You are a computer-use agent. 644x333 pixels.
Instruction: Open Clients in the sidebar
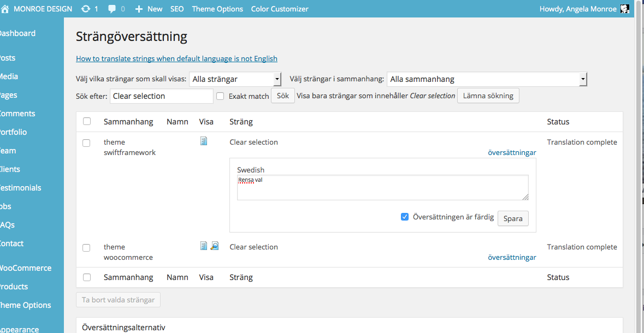point(10,169)
